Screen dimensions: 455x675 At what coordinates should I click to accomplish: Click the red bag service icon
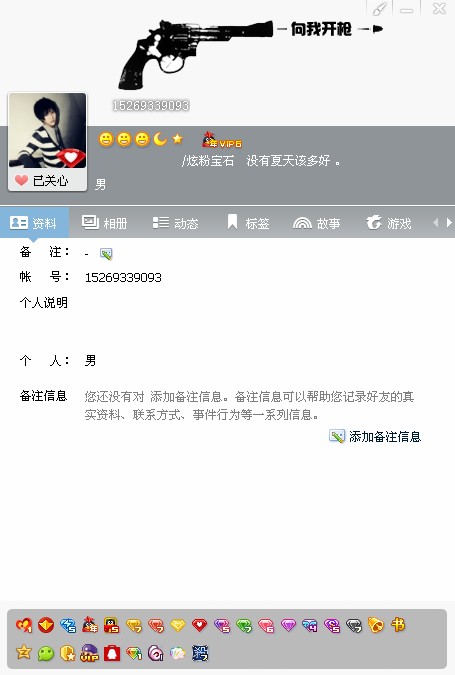click(112, 653)
